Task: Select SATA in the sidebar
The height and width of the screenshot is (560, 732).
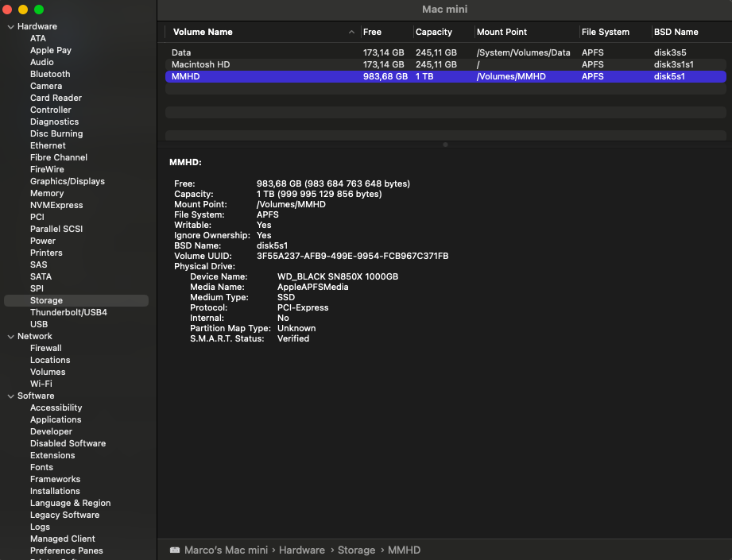Action: (41, 276)
